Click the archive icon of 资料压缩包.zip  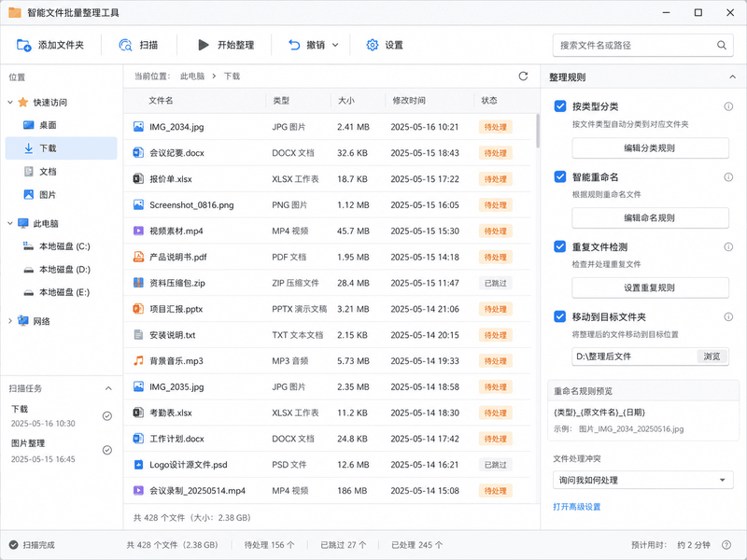click(138, 283)
